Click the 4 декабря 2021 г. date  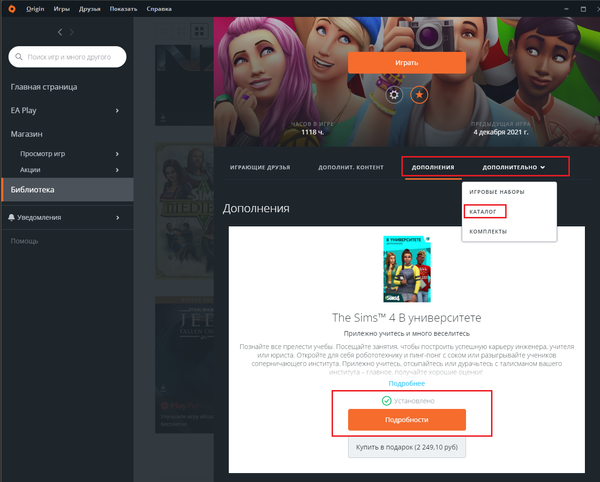click(501, 132)
